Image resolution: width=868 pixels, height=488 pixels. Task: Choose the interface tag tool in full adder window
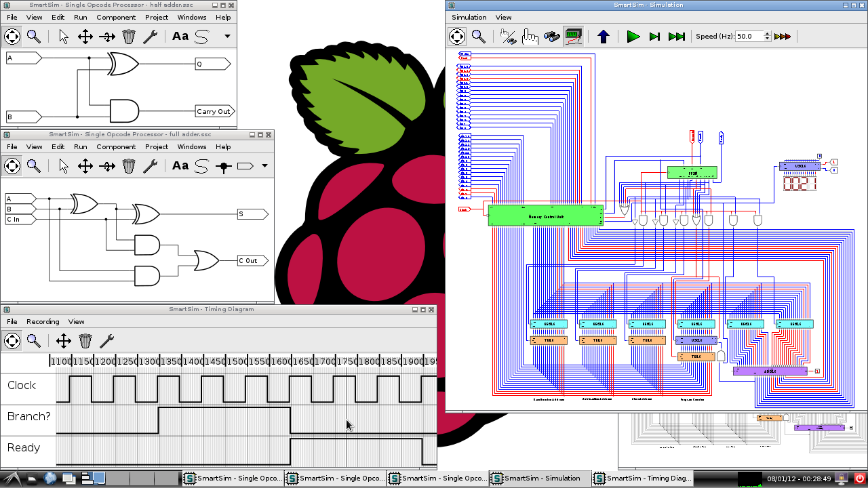pos(245,165)
